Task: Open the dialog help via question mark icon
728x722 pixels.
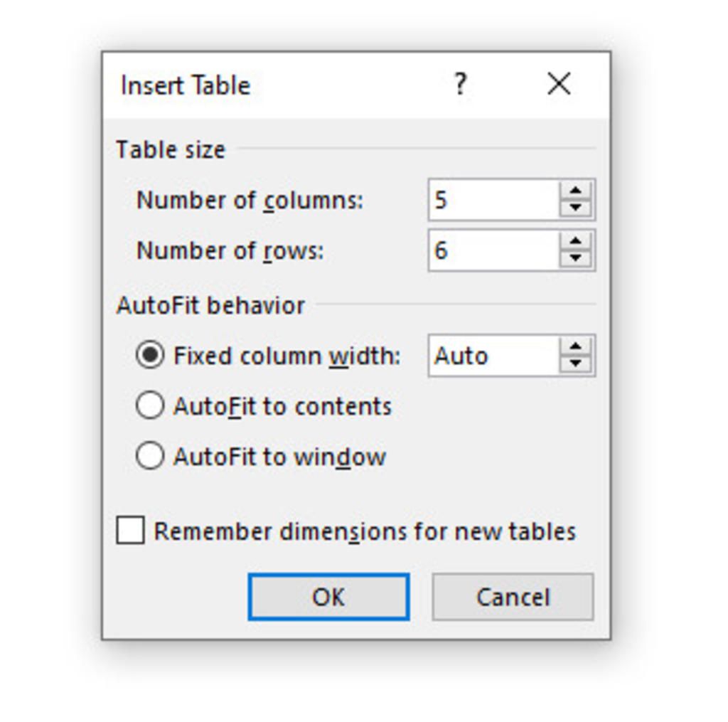Action: click(x=460, y=85)
